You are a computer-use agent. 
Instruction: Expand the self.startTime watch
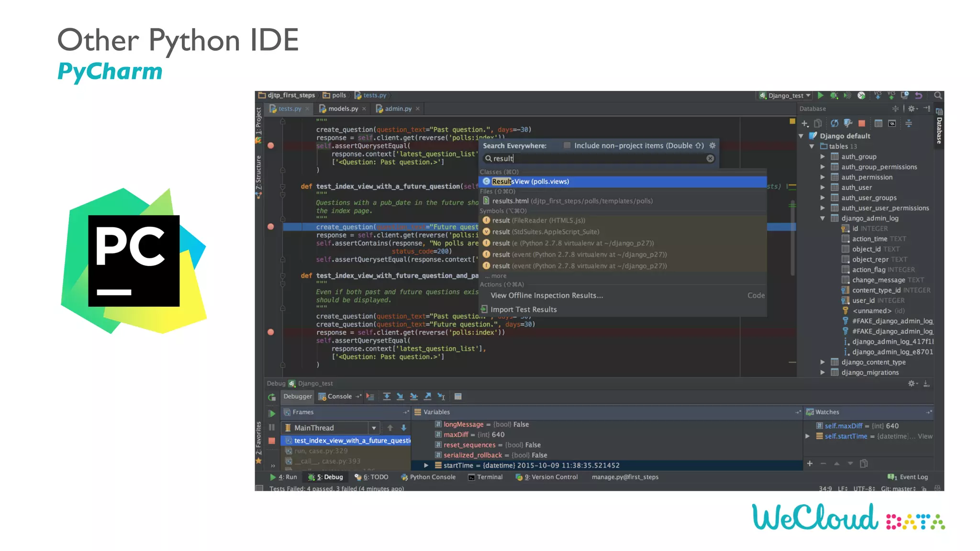(x=808, y=436)
